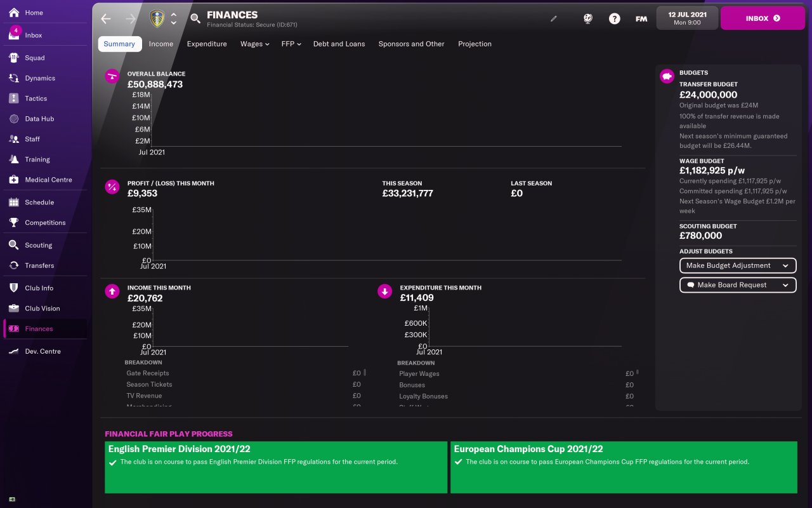Open the Dev. Centre icon
Viewport: 812px width, 508px height.
(14, 351)
